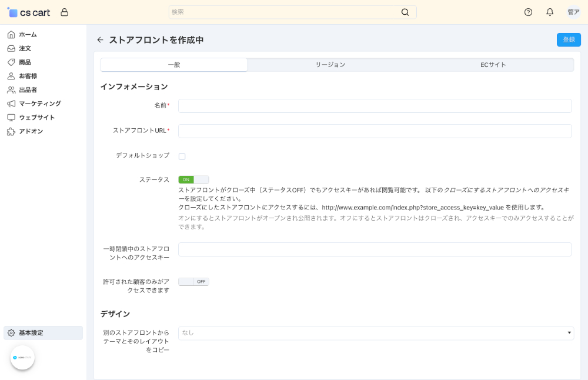Click the blue 登録 button
The image size is (588, 380).
[x=569, y=40]
